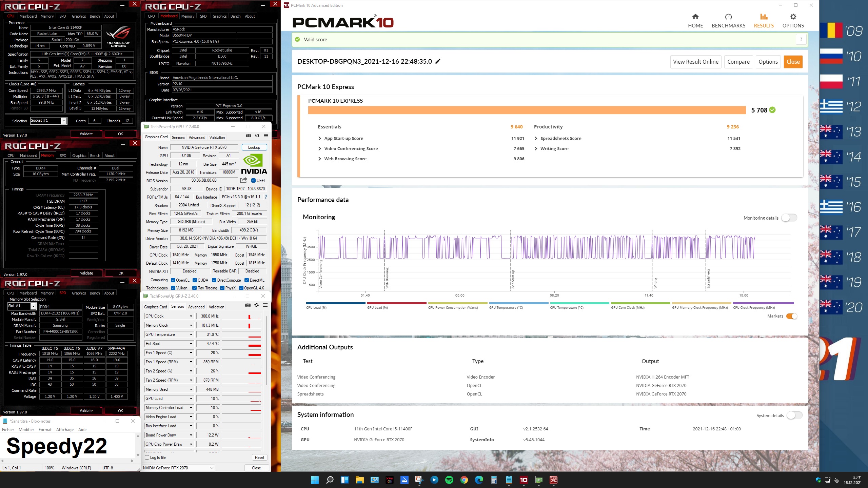Toggle the Ray Tracing checkbox
The width and height of the screenshot is (868, 488).
(x=195, y=288)
